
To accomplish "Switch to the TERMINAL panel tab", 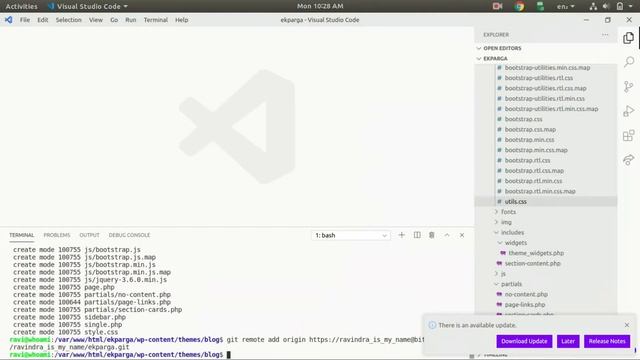I will (x=22, y=235).
